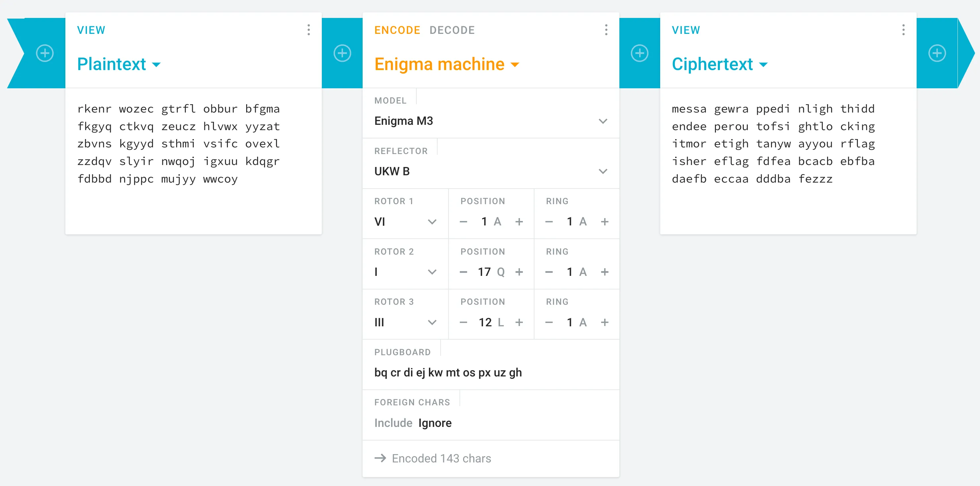Click the plus icon after the Ciphertext panel
Image resolution: width=980 pixels, height=486 pixels.
[937, 53]
